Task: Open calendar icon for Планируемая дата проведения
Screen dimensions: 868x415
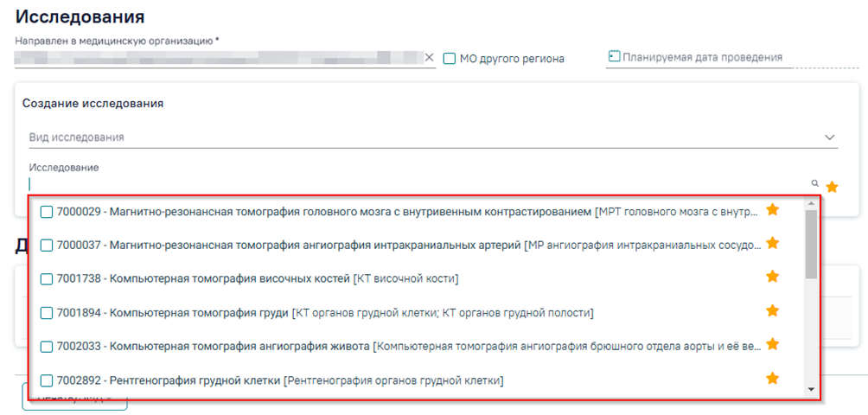Action: point(614,56)
